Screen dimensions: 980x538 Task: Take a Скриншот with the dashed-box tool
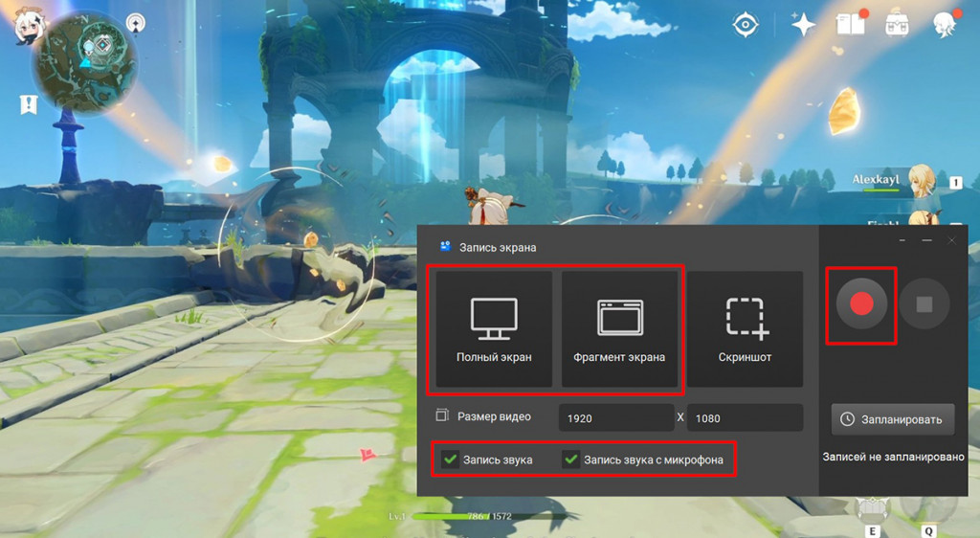click(x=745, y=328)
